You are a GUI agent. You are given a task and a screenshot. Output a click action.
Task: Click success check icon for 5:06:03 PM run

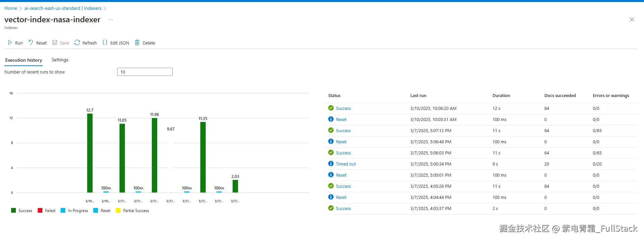[331, 152]
